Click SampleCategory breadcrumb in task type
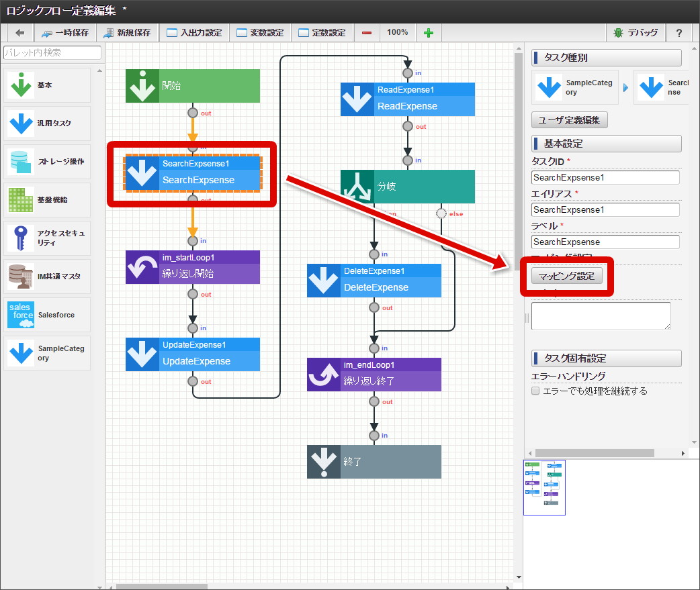700x590 pixels. click(x=575, y=87)
